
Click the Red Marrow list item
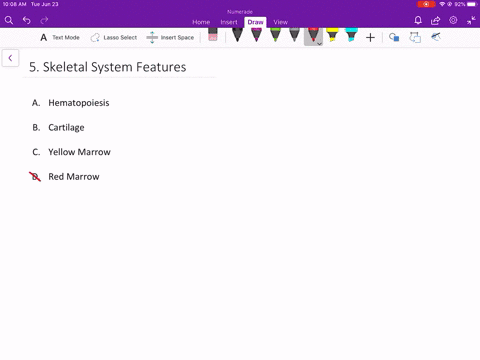coord(74,177)
